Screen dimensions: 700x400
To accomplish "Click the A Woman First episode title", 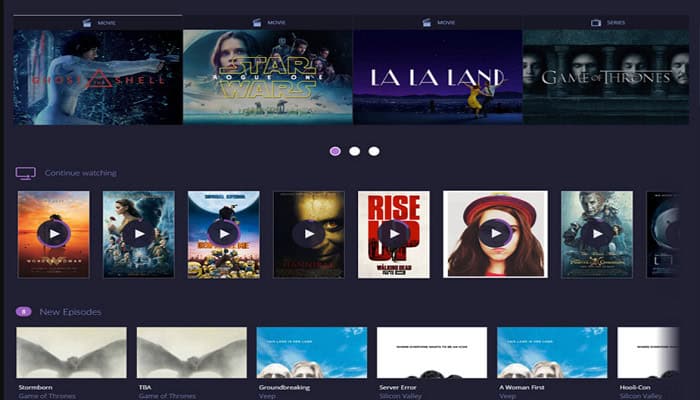I will pyautogui.click(x=521, y=388).
